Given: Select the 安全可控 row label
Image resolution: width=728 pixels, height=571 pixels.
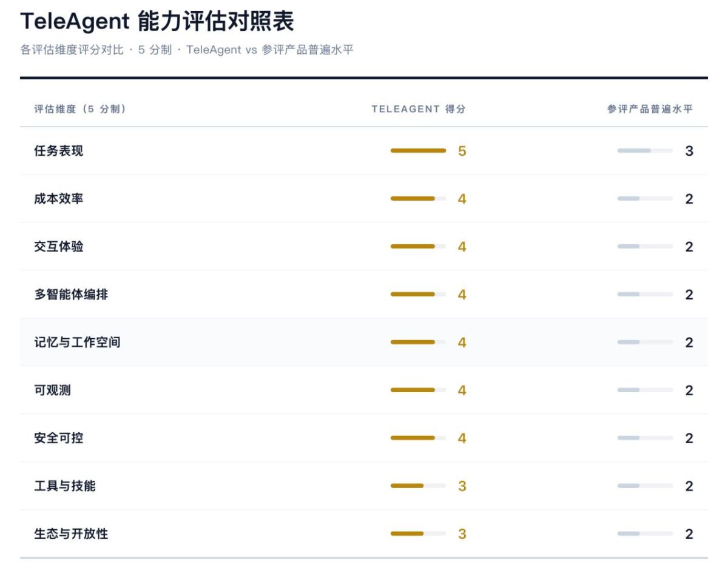Looking at the screenshot, I should click(58, 438).
